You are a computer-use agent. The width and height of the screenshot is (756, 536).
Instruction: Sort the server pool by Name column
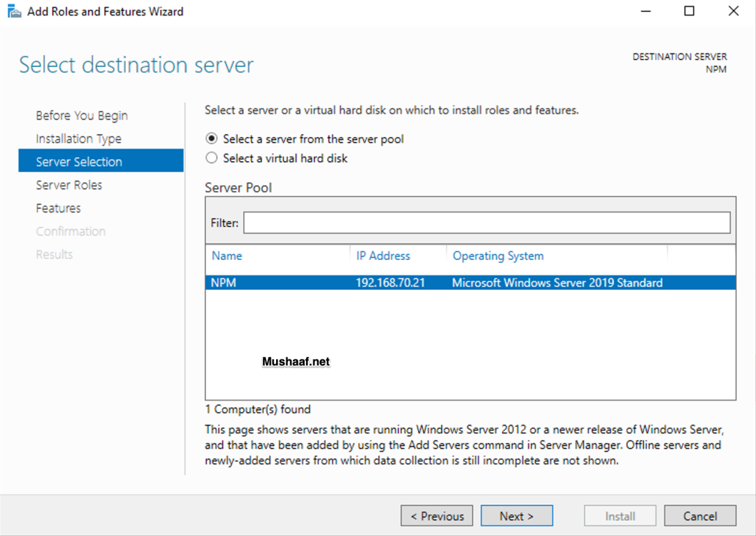tap(226, 256)
